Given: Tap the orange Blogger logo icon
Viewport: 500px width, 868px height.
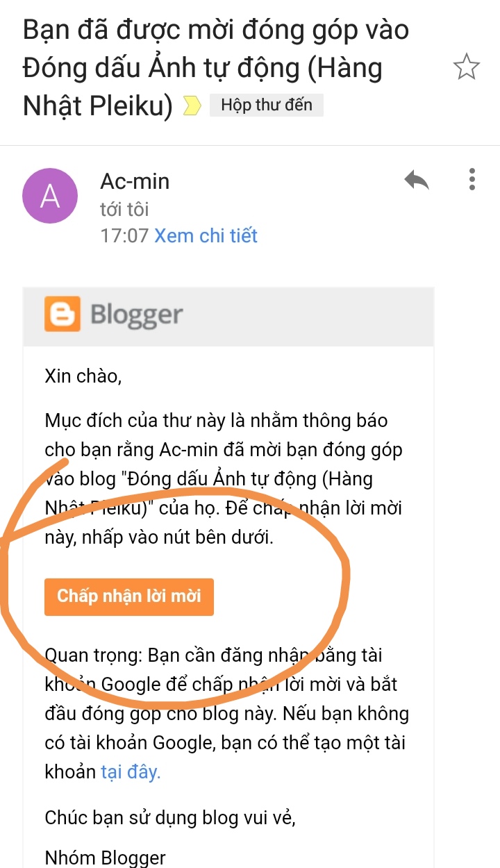Looking at the screenshot, I should point(62,315).
